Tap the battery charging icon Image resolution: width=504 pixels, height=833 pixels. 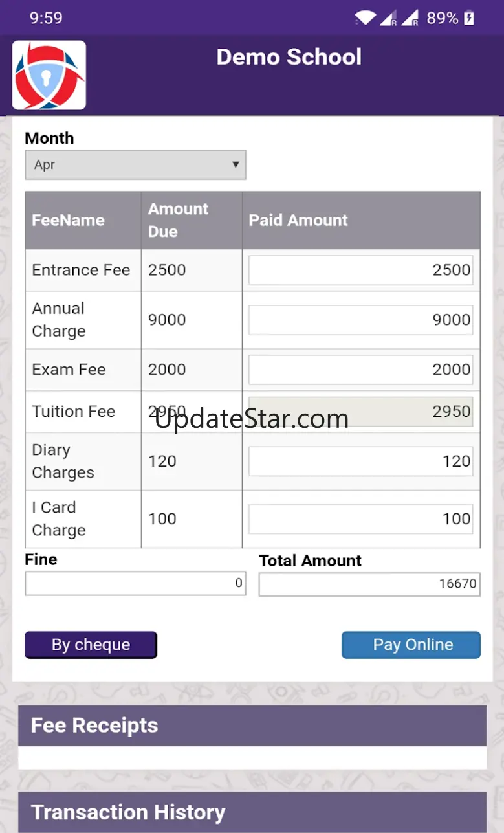pos(469,18)
